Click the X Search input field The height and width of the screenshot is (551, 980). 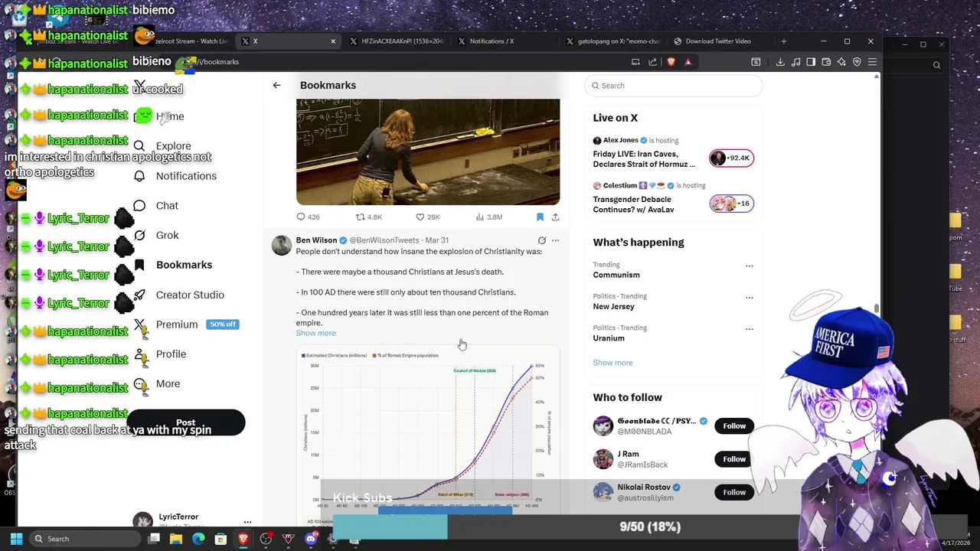(x=674, y=86)
